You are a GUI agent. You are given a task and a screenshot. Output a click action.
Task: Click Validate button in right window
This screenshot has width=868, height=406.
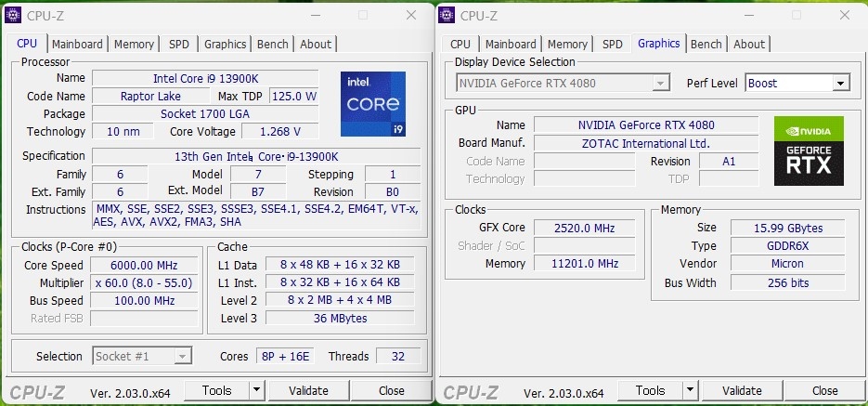coord(743,390)
